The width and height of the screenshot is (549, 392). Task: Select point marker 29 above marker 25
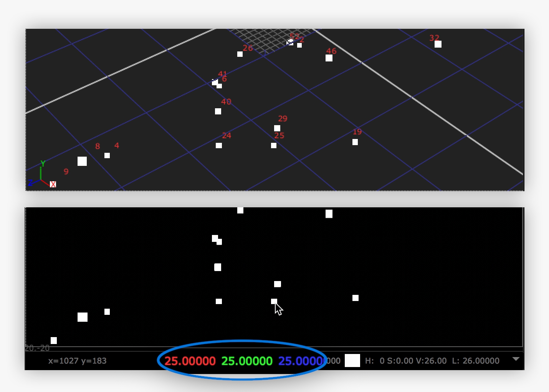pyautogui.click(x=277, y=127)
